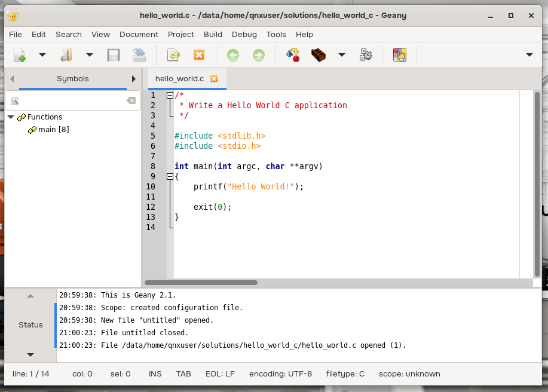This screenshot has width=548, height=392.
Task: Open the color chooser icon
Action: click(399, 56)
